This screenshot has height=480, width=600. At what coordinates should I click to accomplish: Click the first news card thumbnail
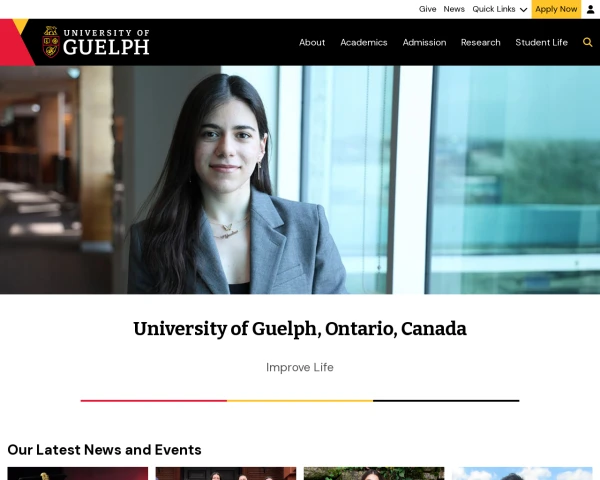78,473
